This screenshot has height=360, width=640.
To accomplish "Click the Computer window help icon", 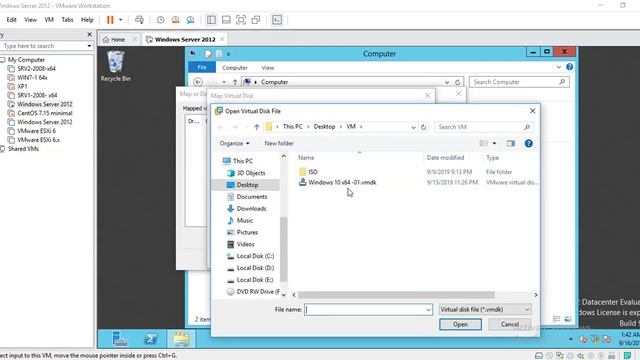I will (x=569, y=67).
